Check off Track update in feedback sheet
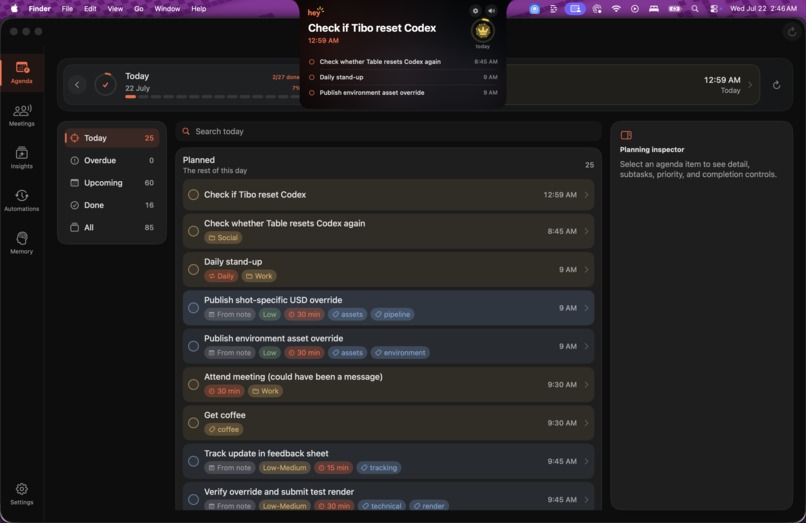Viewport: 806px width, 523px height. coord(193,461)
